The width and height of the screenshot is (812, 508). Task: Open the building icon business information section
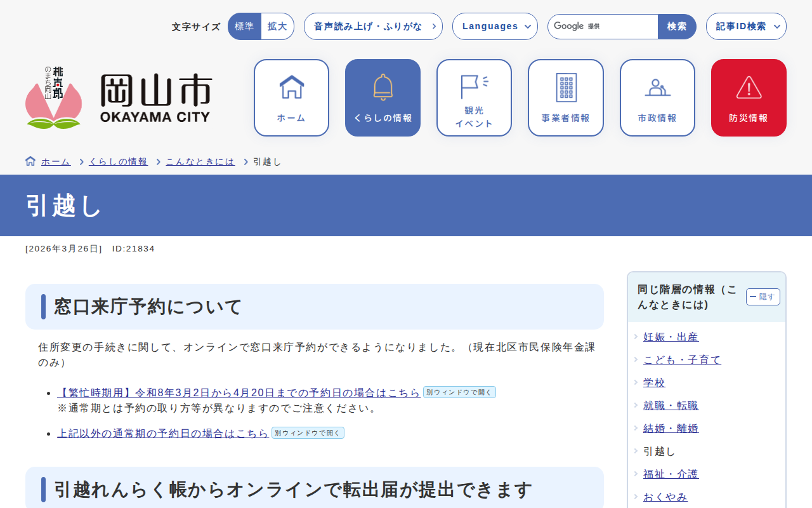(566, 88)
